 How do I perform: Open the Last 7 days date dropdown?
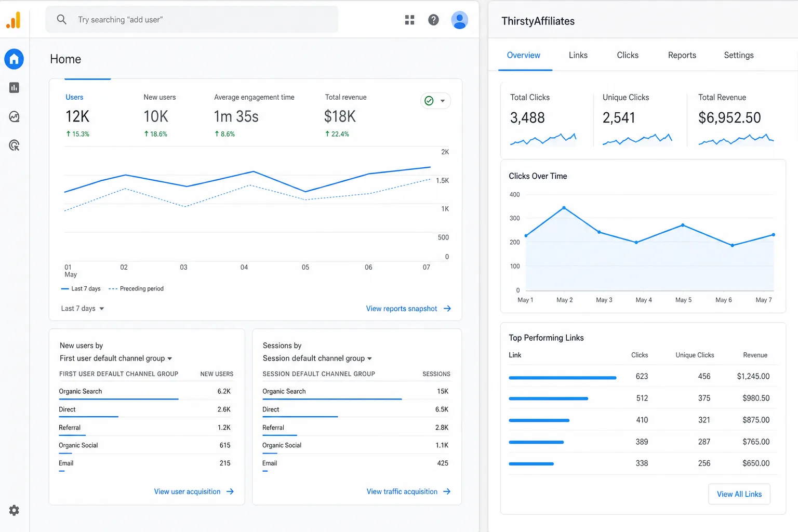(83, 309)
